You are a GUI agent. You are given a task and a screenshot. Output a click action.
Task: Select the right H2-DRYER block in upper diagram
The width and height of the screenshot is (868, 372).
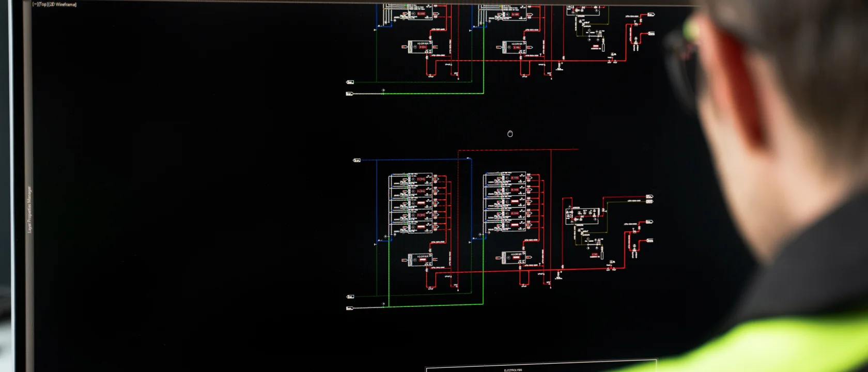click(514, 47)
